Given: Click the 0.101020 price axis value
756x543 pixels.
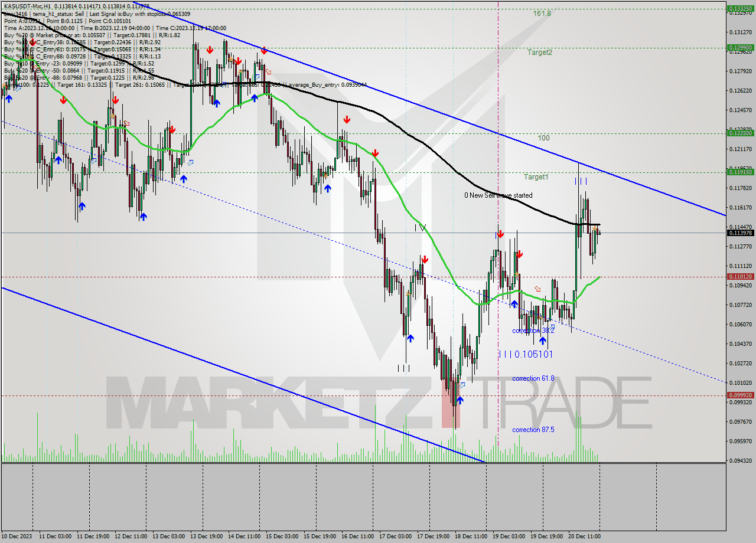Looking at the screenshot, I should [740, 382].
